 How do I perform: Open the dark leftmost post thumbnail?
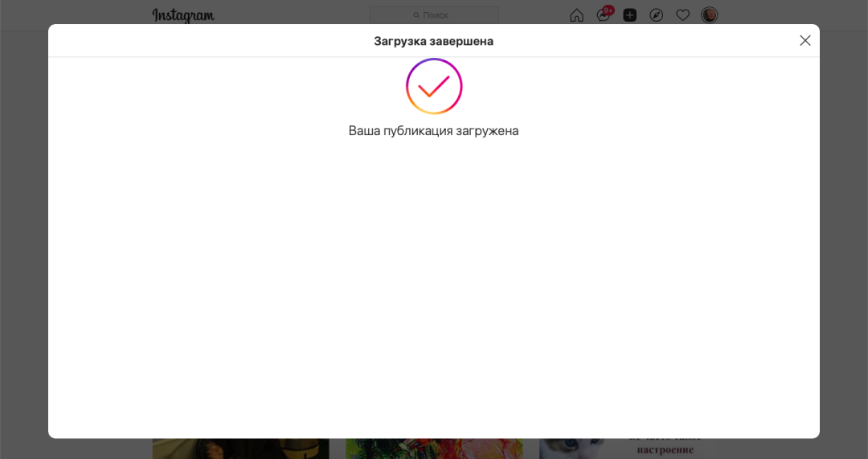pos(241,449)
